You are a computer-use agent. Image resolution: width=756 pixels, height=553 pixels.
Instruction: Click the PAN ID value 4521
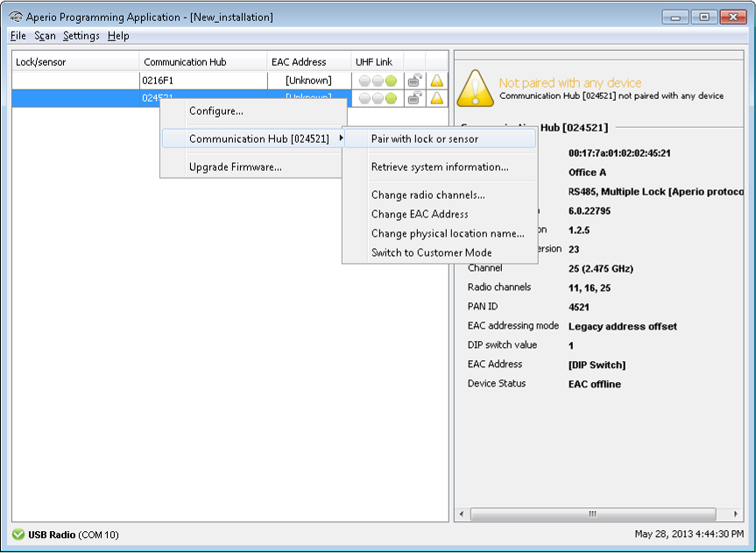[x=579, y=308]
